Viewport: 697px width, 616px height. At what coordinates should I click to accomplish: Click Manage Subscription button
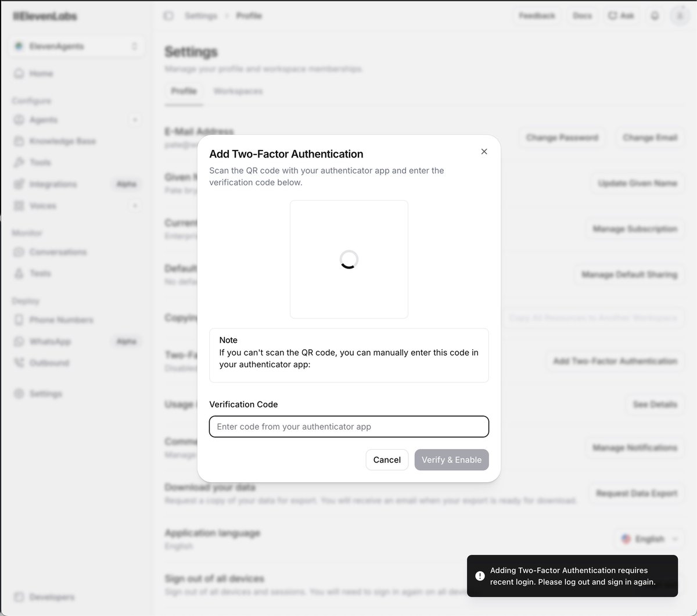click(635, 229)
